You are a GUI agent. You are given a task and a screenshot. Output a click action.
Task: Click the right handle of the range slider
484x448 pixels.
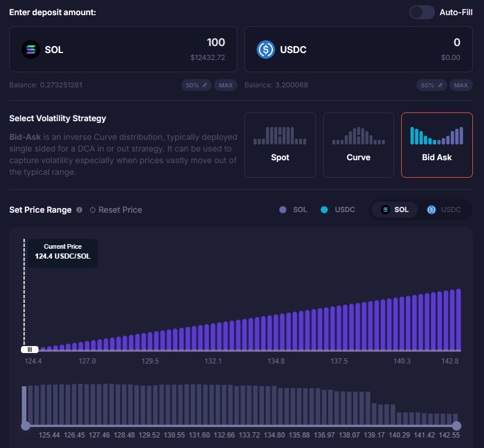click(x=457, y=426)
